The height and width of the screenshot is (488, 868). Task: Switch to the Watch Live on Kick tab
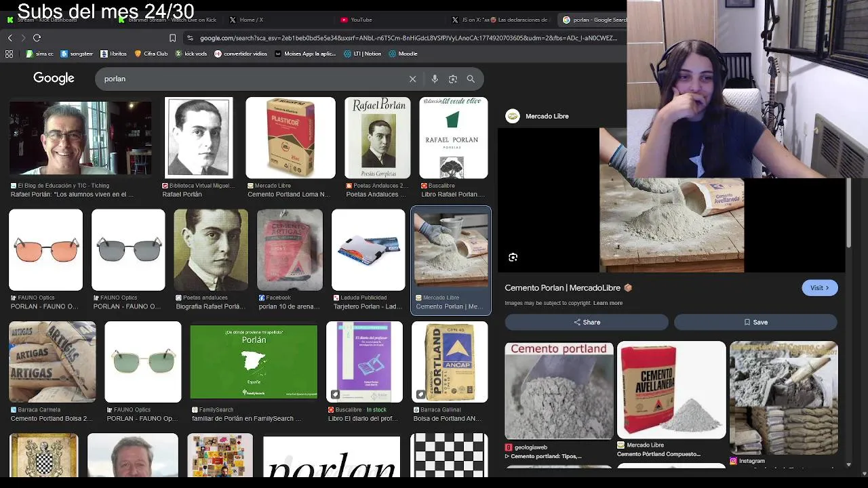168,20
